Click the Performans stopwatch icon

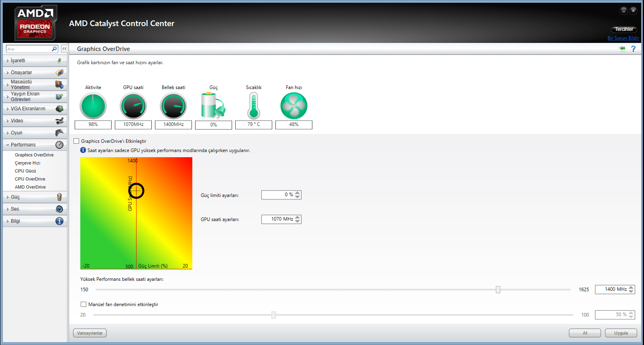point(59,145)
